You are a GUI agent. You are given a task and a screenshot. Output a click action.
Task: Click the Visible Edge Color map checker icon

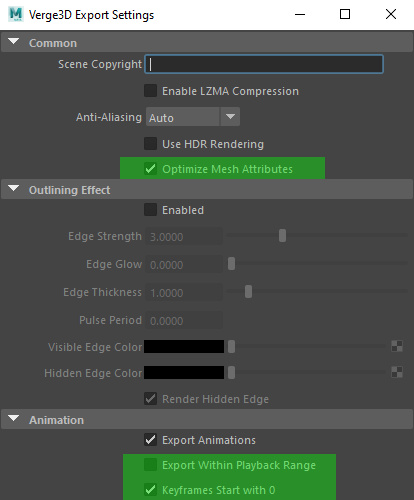[x=397, y=346]
